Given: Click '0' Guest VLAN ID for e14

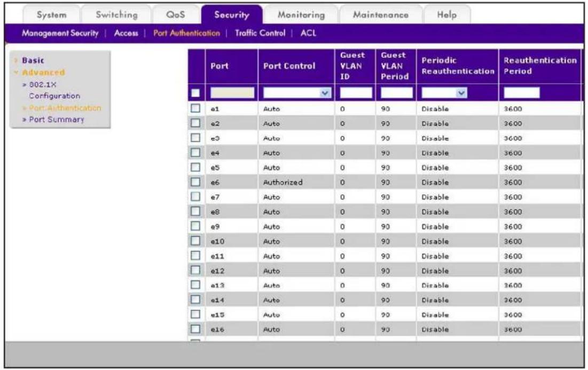Looking at the screenshot, I should (x=342, y=300).
